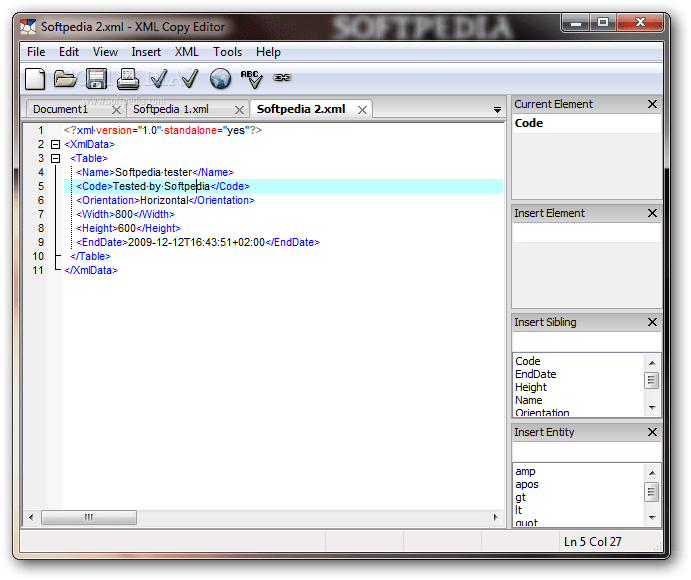
Task: Click the closing Table tag
Action: [x=91, y=257]
